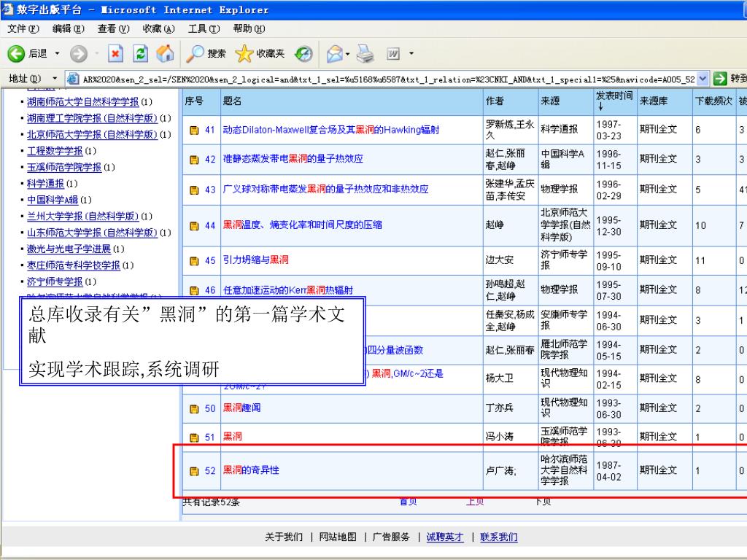Open Search (搜索) magnifier toolbar button
Image resolution: width=747 pixels, height=560 pixels.
[206, 53]
